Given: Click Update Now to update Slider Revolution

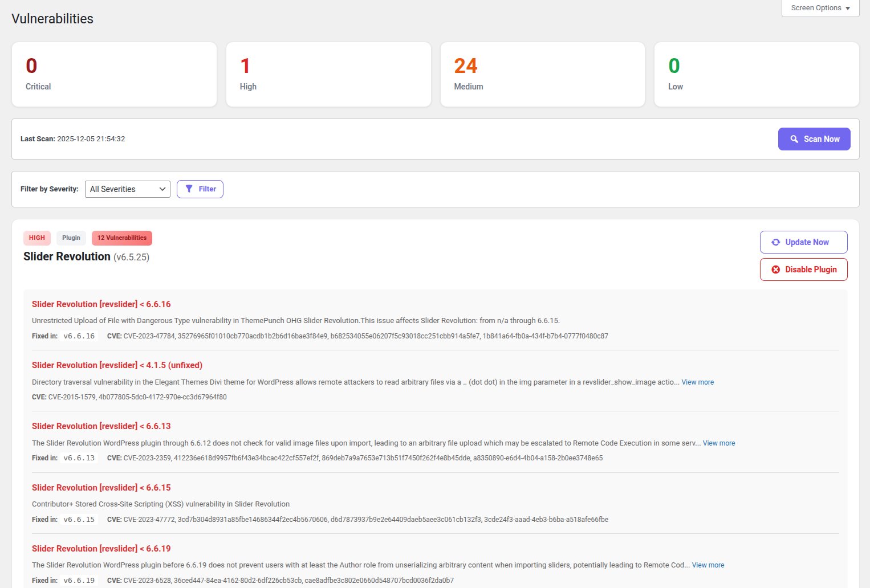Looking at the screenshot, I should coord(803,242).
